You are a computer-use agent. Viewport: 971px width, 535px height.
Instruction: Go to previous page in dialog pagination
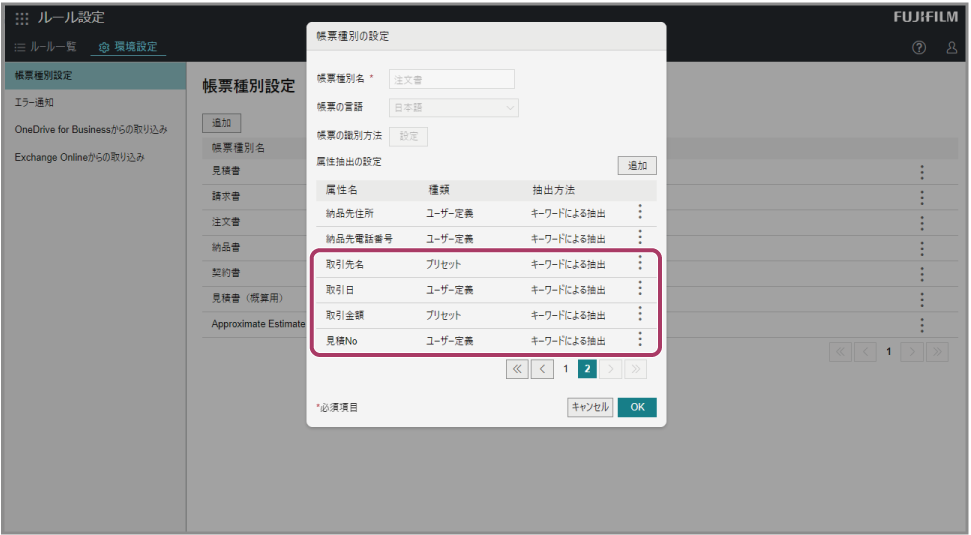[x=542, y=369]
